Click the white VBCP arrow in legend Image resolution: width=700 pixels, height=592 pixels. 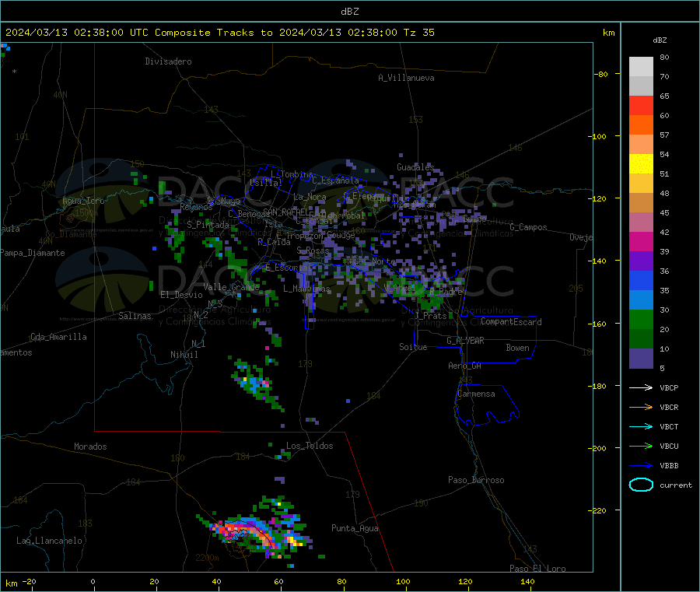tap(641, 387)
